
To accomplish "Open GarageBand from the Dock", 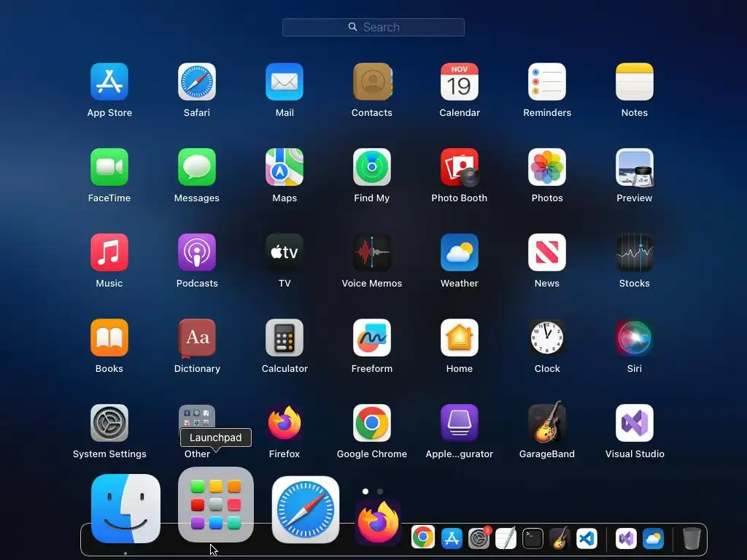I will (x=560, y=538).
